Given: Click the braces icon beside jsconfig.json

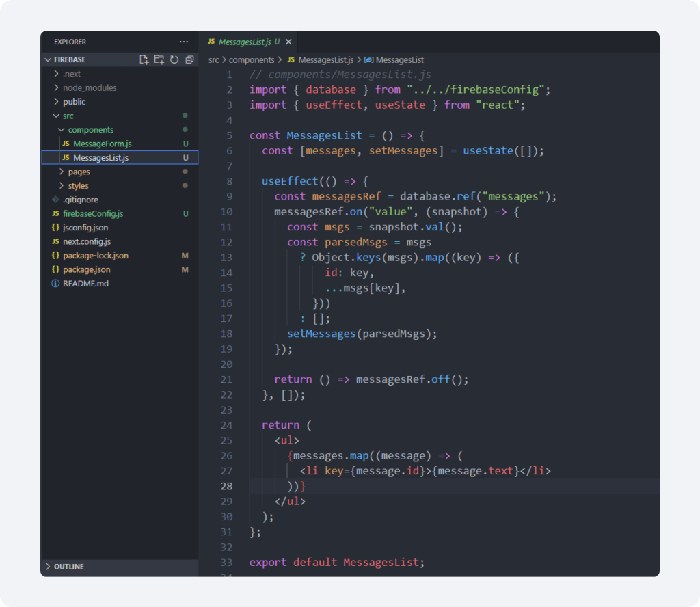Looking at the screenshot, I should click(x=55, y=227).
